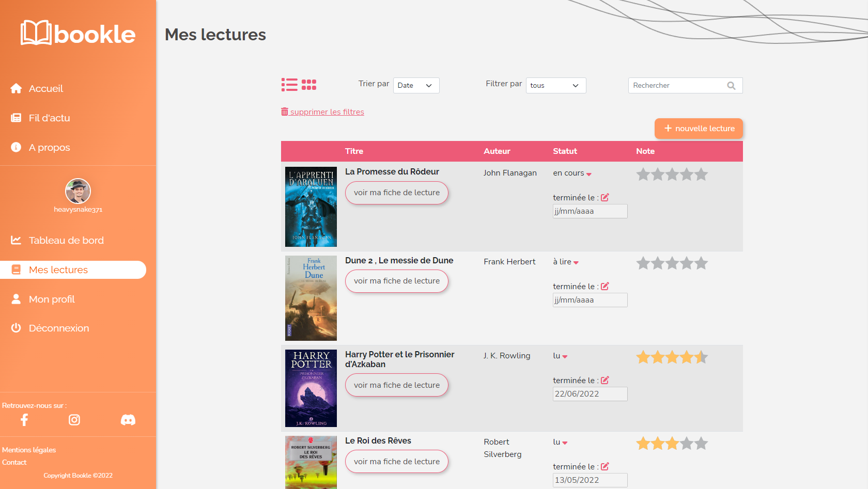The width and height of the screenshot is (868, 489).
Task: Open the Trier par Date dropdown
Action: (x=416, y=86)
